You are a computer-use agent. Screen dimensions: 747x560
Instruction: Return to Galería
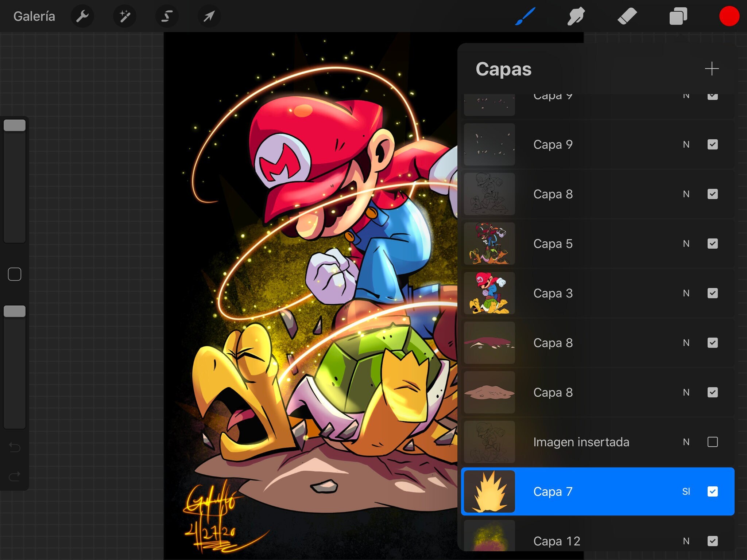34,16
